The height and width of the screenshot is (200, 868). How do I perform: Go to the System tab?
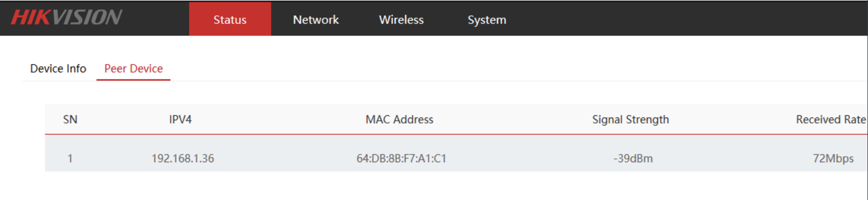(487, 20)
